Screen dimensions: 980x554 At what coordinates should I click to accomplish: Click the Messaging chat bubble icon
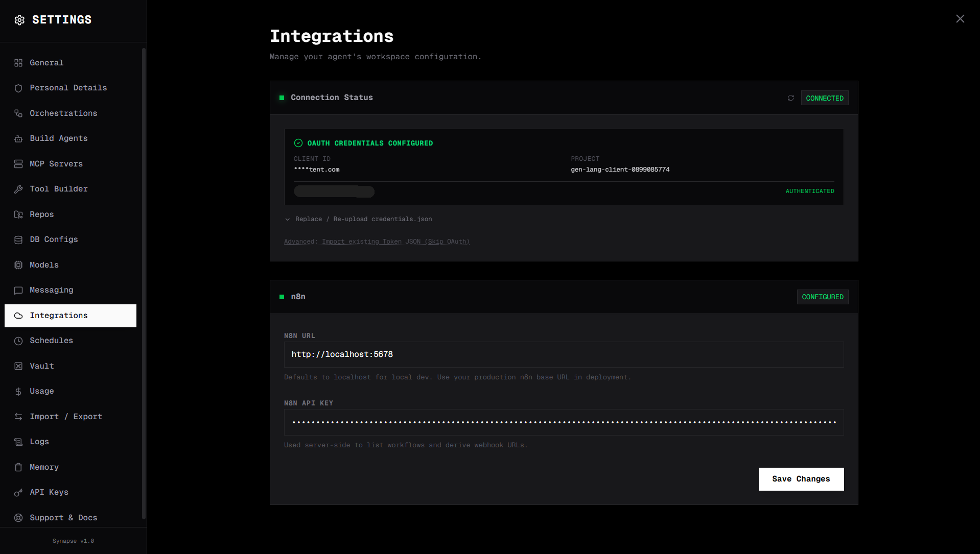point(18,290)
